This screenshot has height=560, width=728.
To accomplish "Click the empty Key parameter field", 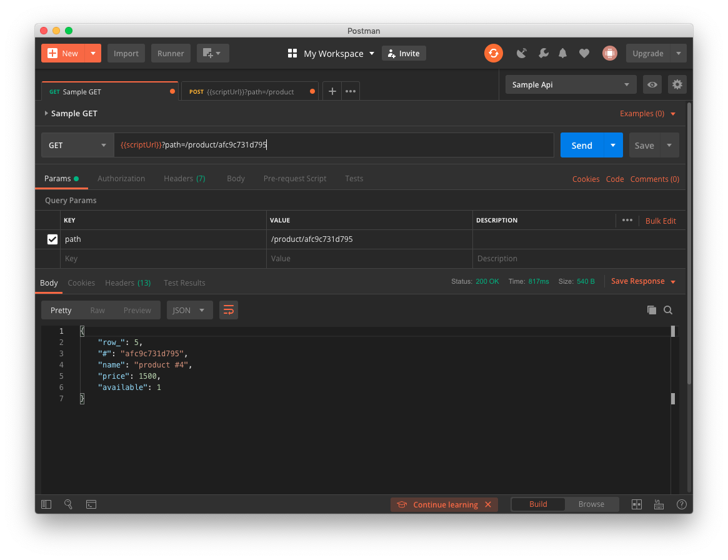I will pos(164,259).
